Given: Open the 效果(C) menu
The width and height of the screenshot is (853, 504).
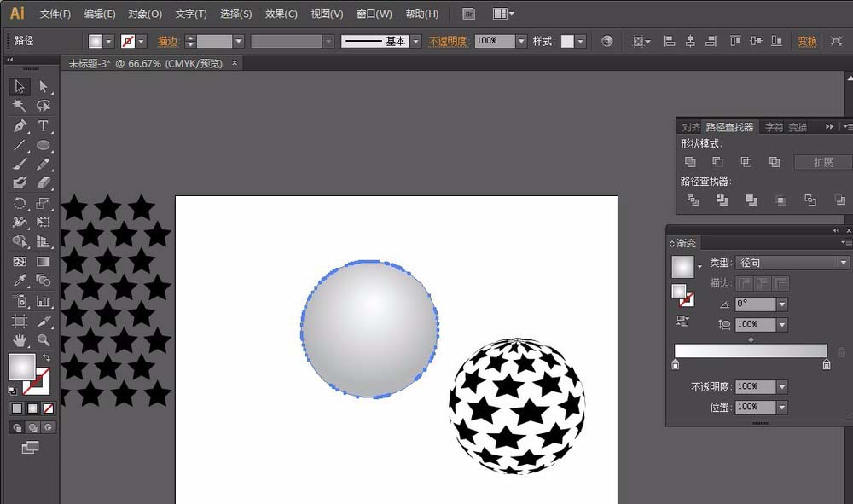Looking at the screenshot, I should tap(281, 14).
